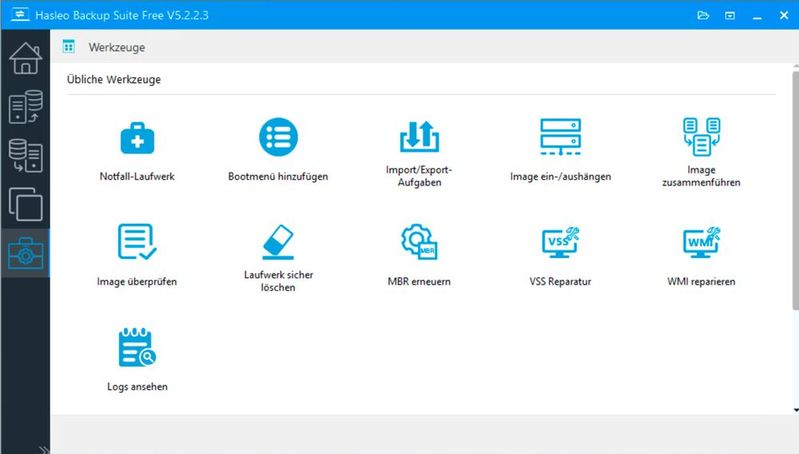Open the Home page in sidebar
This screenshot has height=454, width=799.
25,59
